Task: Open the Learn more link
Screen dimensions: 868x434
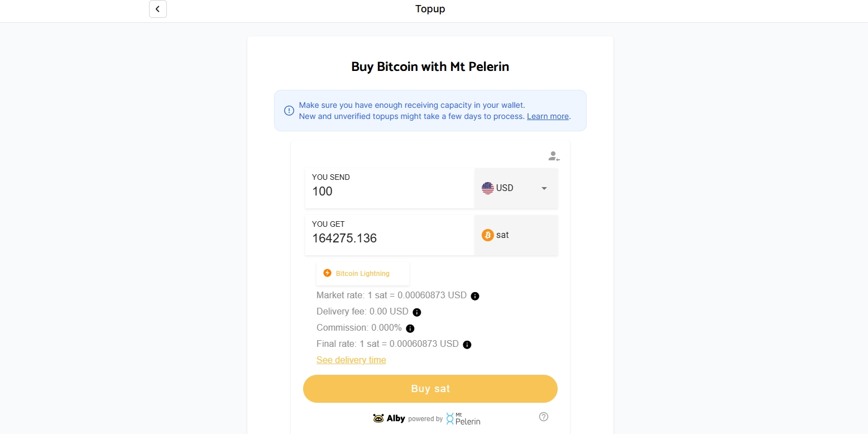Action: tap(548, 116)
